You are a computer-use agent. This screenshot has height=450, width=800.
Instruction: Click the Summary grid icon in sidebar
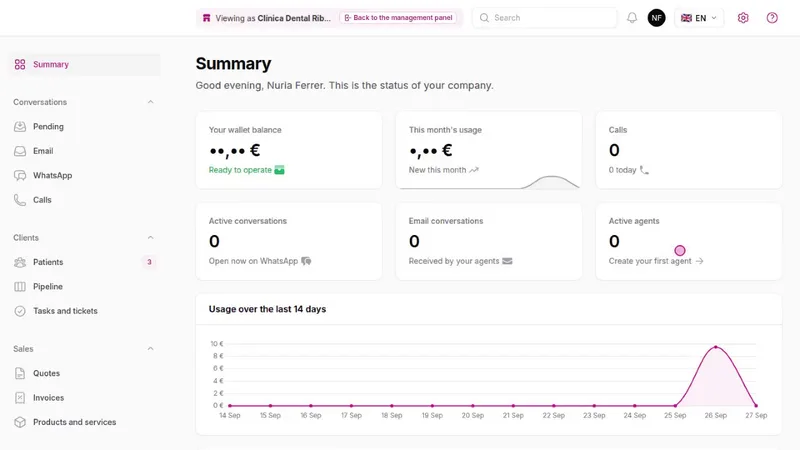(x=20, y=64)
